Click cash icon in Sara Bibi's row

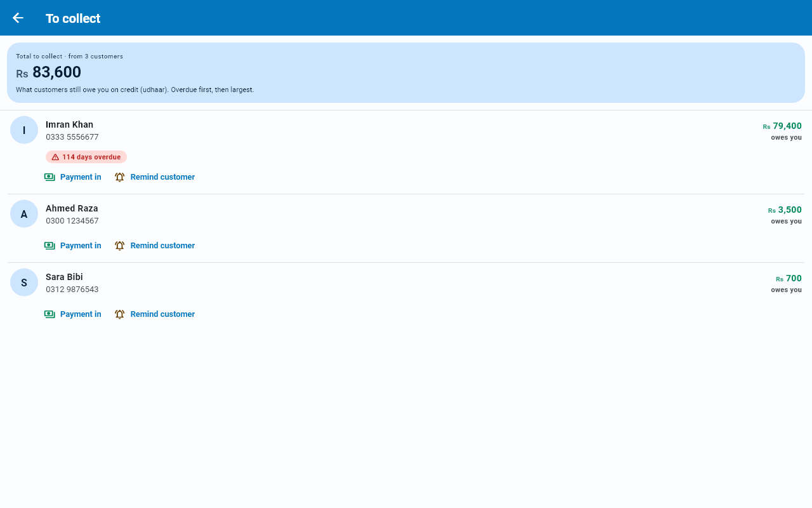pyautogui.click(x=50, y=314)
